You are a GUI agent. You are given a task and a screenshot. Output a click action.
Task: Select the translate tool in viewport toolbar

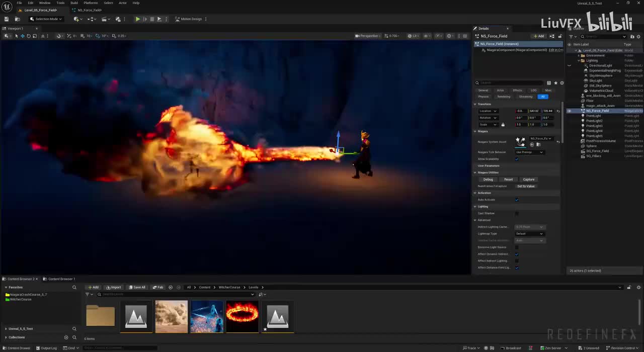coord(22,36)
